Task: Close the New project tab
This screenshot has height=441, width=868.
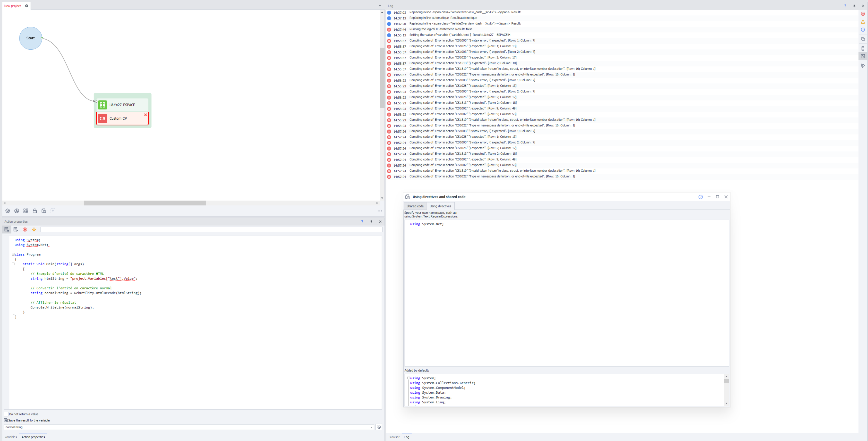Action: tap(27, 6)
